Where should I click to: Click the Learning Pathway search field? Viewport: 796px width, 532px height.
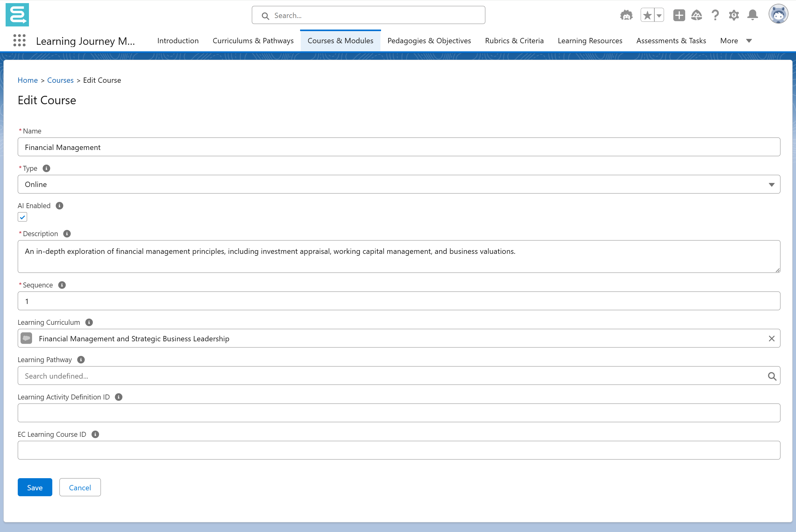click(394, 376)
